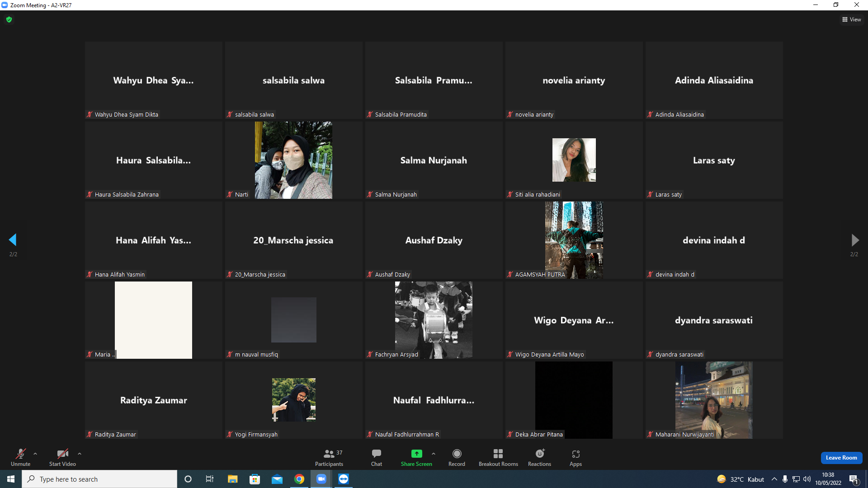Click the tray microphone icon
The height and width of the screenshot is (488, 868).
(785, 479)
